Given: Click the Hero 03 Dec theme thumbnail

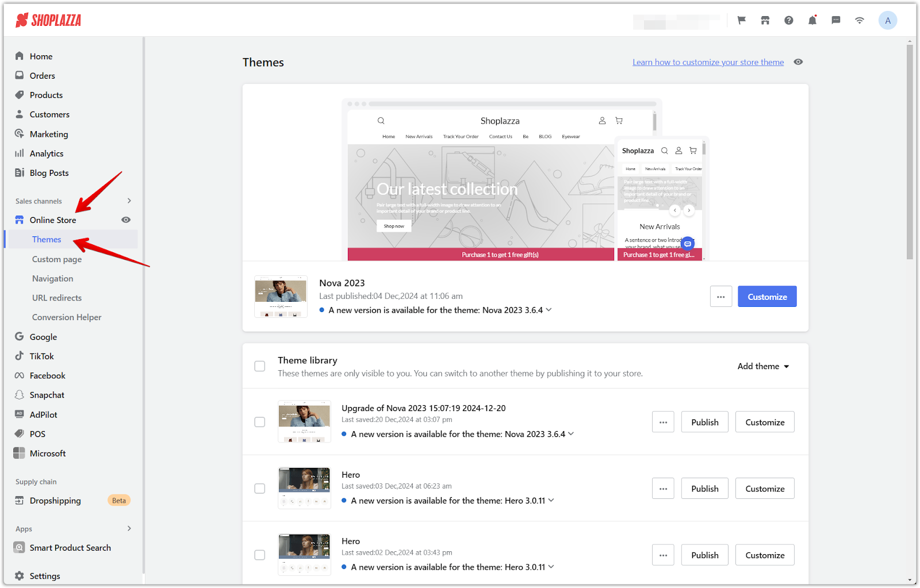Looking at the screenshot, I should click(x=304, y=488).
